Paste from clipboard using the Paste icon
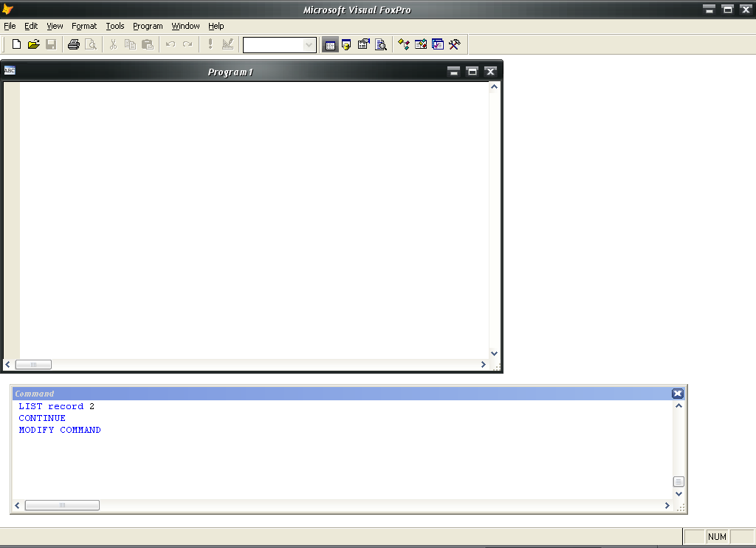 (148, 44)
